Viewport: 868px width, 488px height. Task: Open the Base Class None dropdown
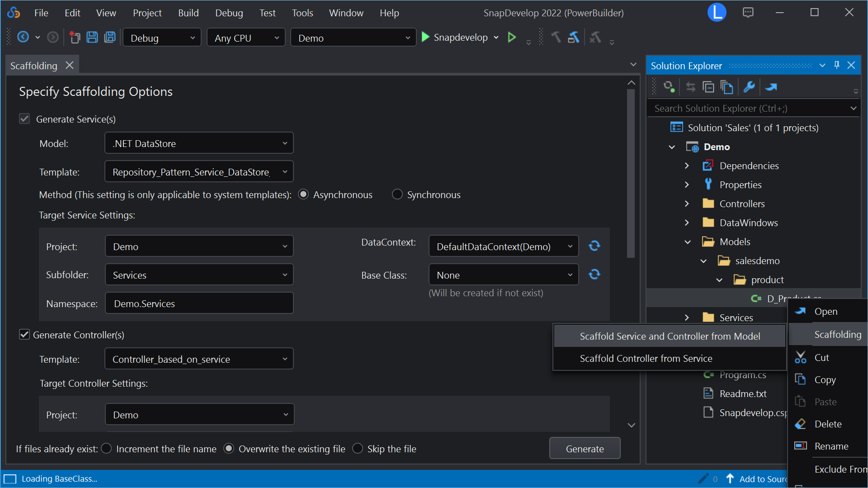(x=504, y=275)
